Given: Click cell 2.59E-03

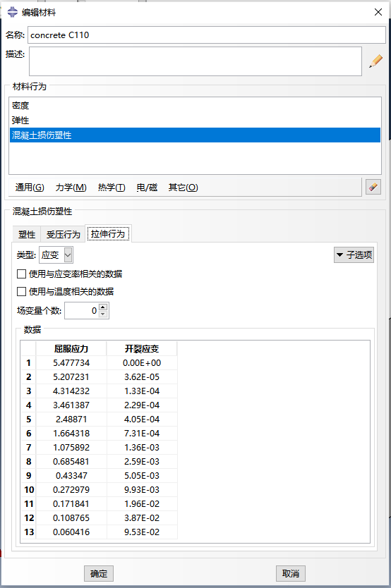Looking at the screenshot, I should pyautogui.click(x=142, y=462).
